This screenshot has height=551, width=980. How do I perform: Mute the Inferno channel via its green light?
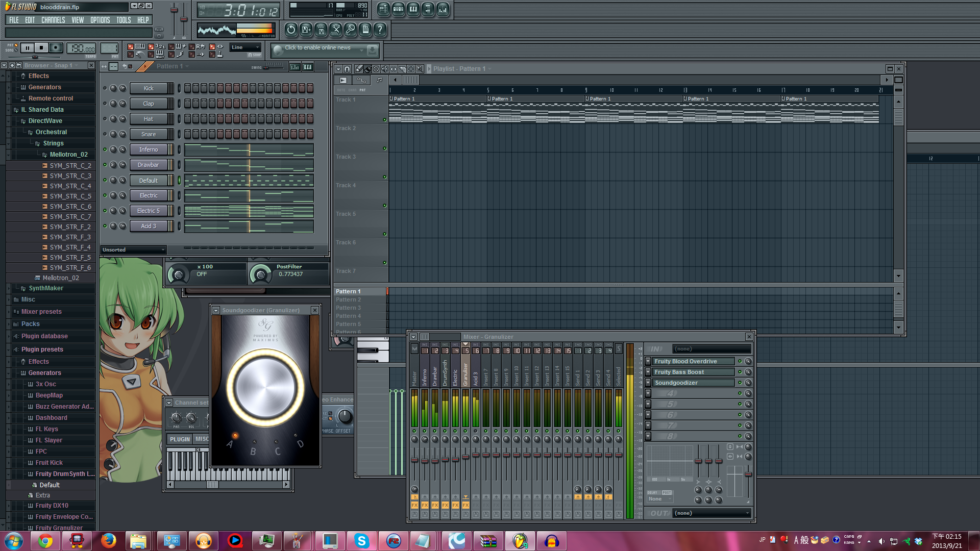[x=105, y=149]
